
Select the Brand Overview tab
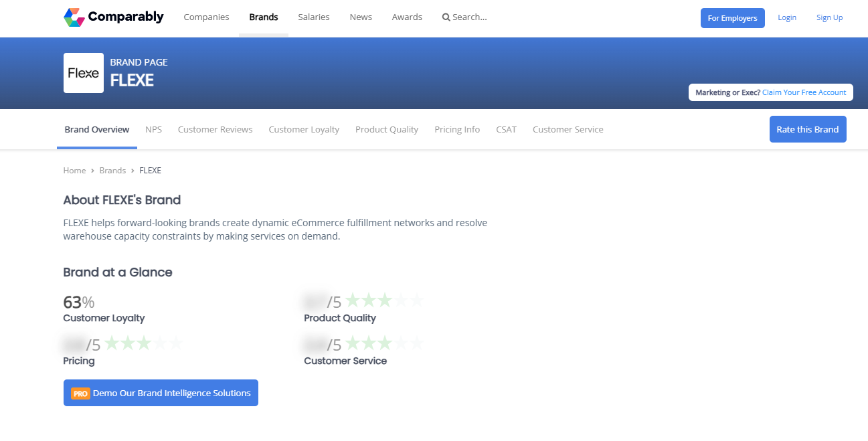pos(97,130)
